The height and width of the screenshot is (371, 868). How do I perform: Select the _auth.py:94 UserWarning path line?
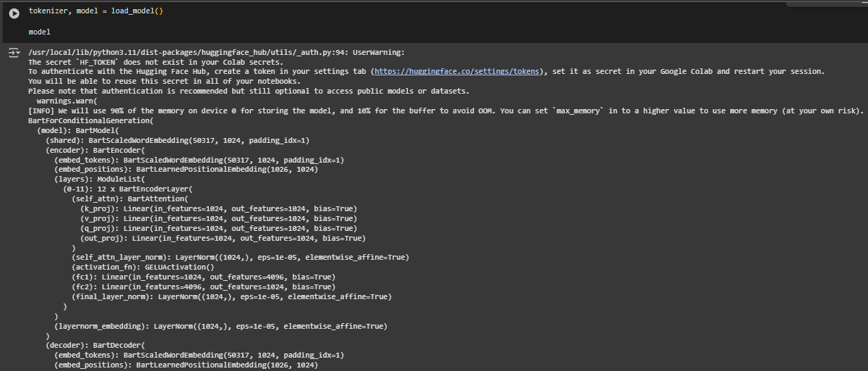217,52
